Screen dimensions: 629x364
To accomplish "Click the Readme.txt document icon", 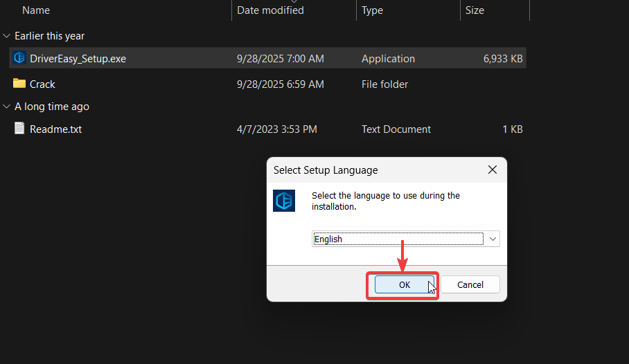I will pos(19,128).
